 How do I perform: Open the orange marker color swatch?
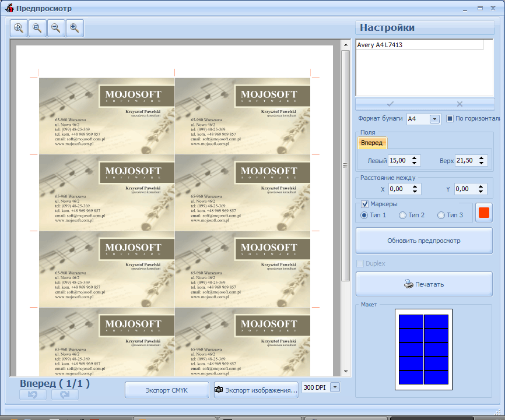click(484, 213)
